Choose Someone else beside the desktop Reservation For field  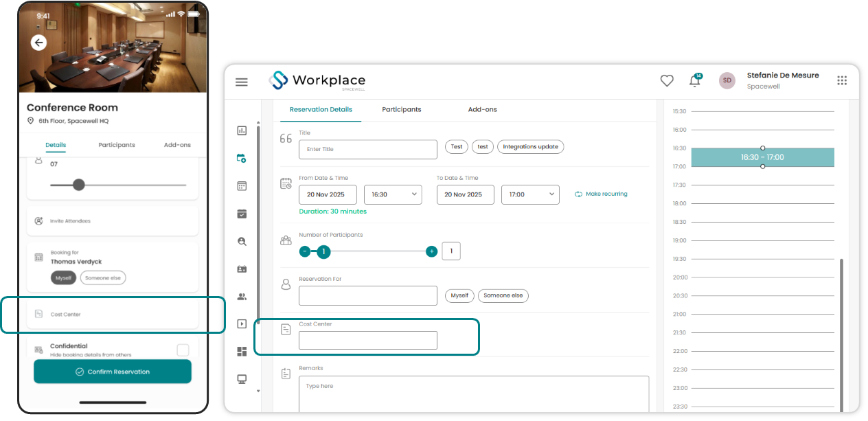(x=503, y=295)
